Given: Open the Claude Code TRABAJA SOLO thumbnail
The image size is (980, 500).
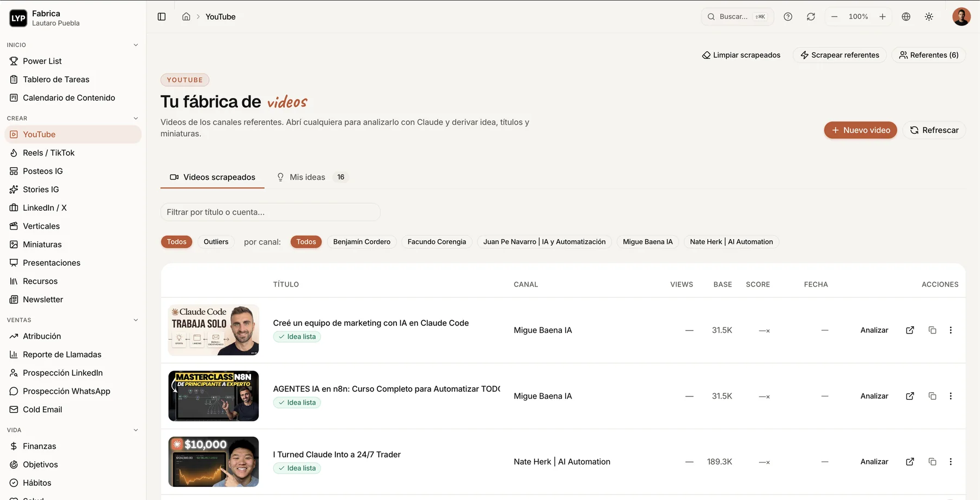Looking at the screenshot, I should (213, 330).
